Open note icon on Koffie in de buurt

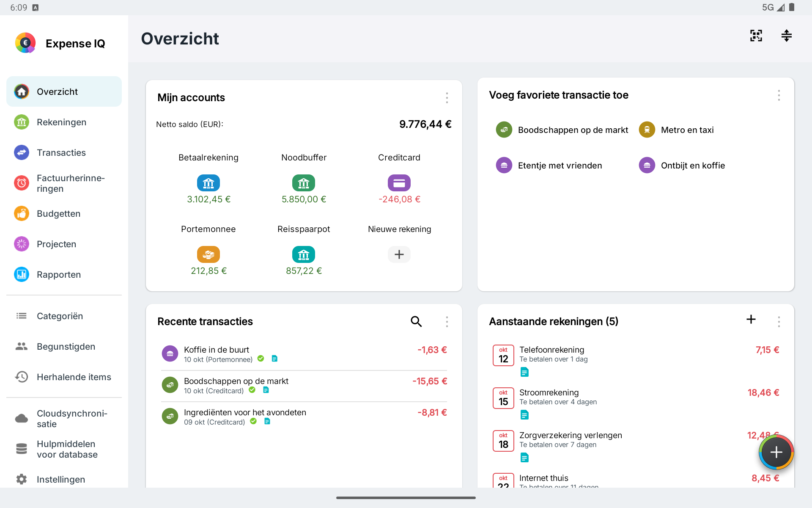coord(274,359)
